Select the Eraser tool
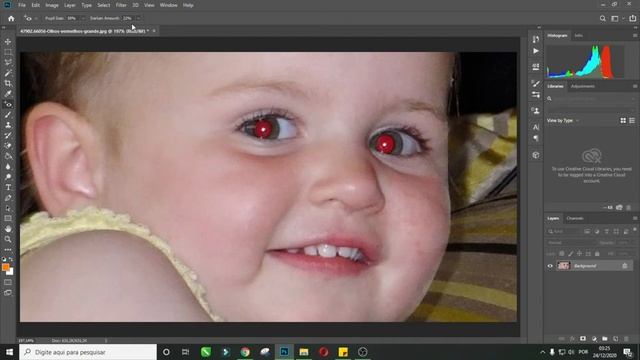Screen dimensions: 640x360 8,146
